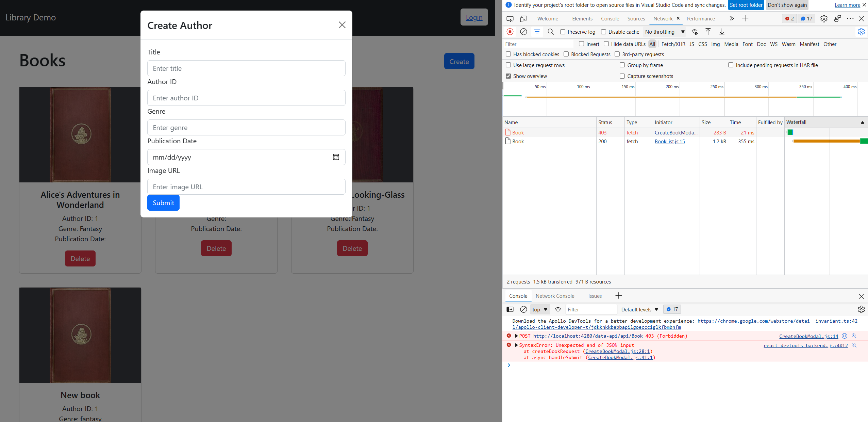This screenshot has width=868, height=422.
Task: Click the export HAR download icon
Action: pyautogui.click(x=722, y=32)
